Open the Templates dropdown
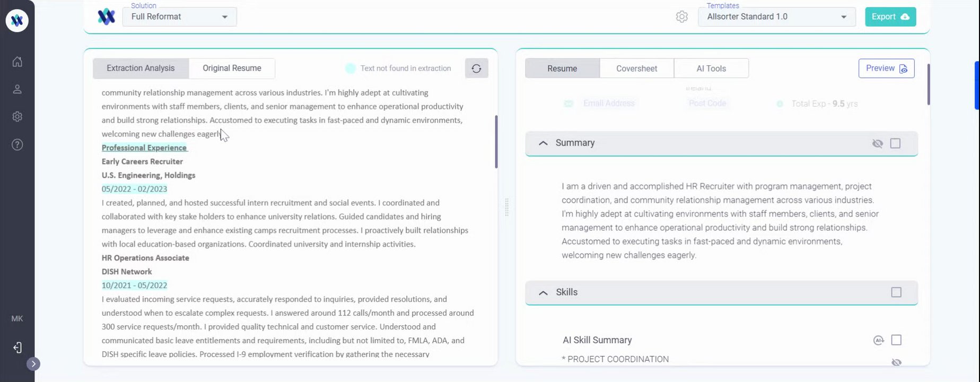Viewport: 980px width, 382px height. tap(776, 17)
